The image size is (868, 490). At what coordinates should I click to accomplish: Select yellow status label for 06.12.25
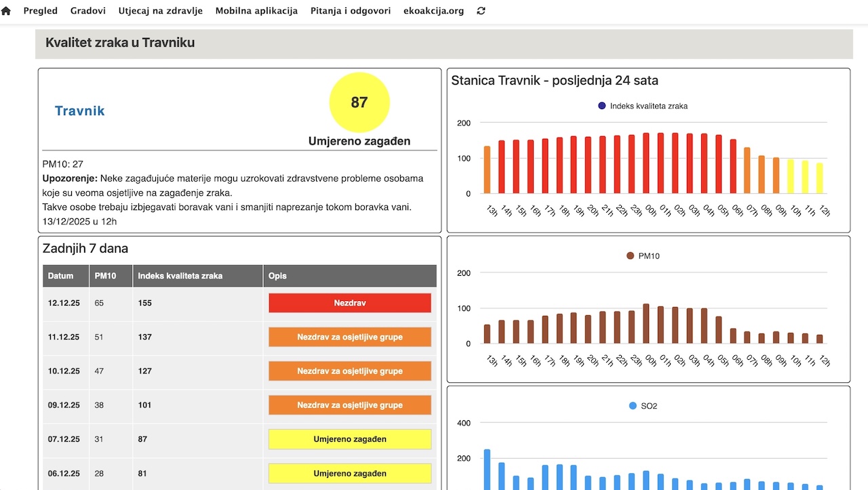350,473
